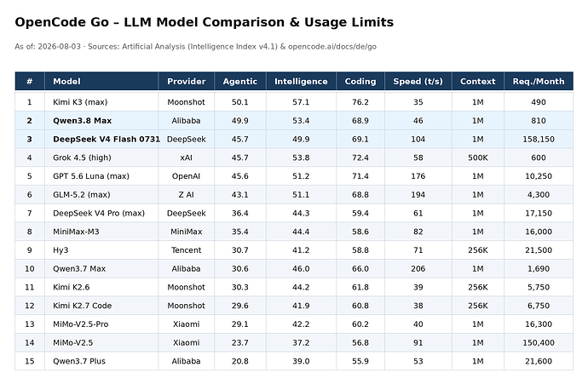
Task: Select the Kimi K2.6 model name
Action: coord(72,287)
